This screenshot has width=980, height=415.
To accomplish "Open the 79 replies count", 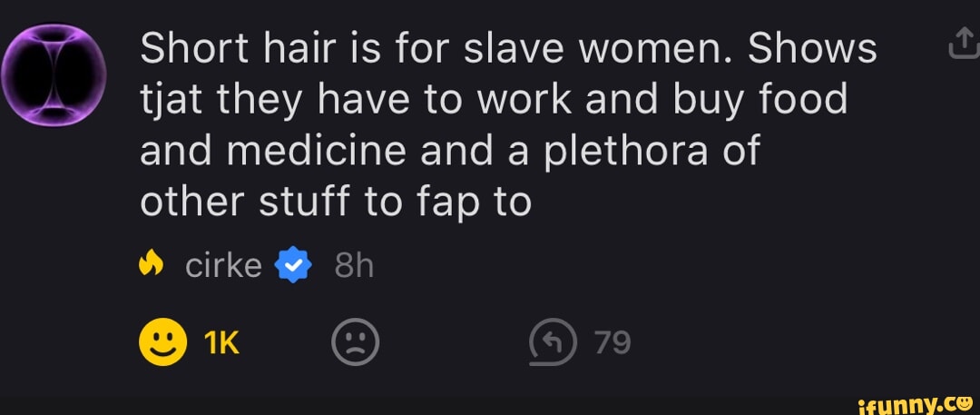I will coord(612,343).
